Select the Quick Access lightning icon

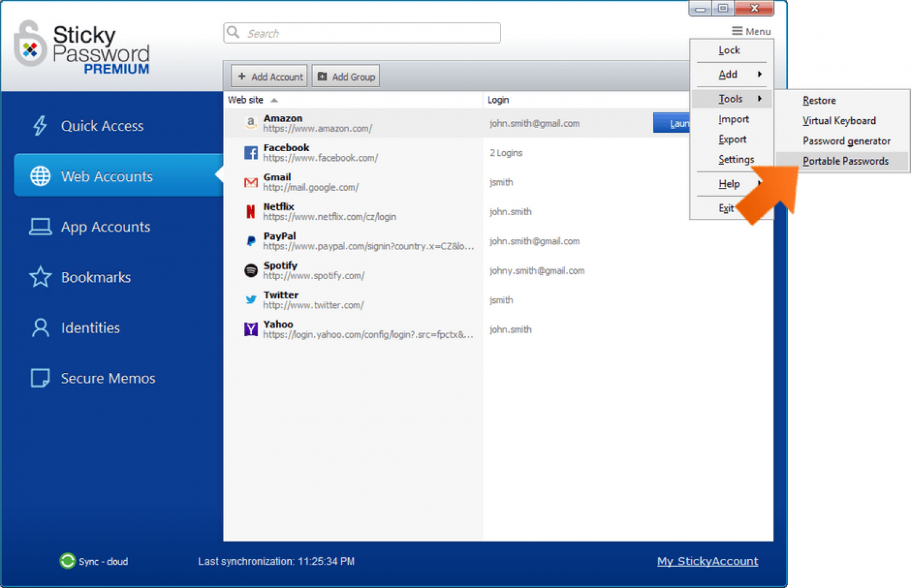pos(39,126)
